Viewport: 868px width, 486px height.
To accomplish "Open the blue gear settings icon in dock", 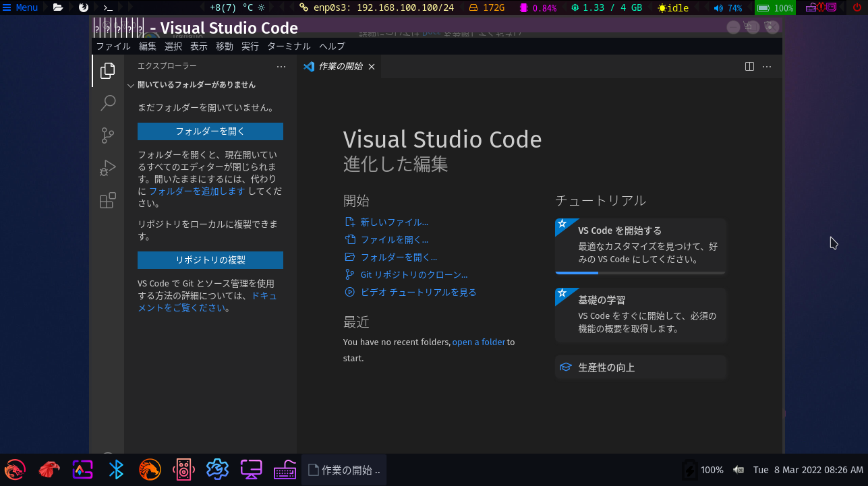I will [x=217, y=469].
